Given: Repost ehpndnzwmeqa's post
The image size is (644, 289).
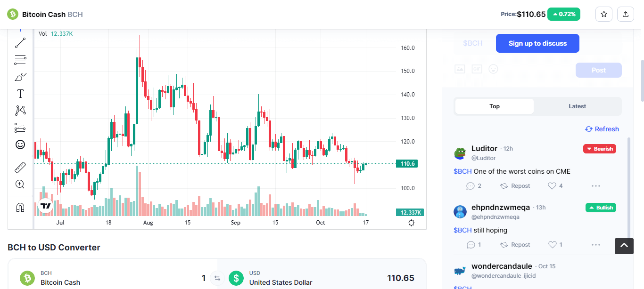Looking at the screenshot, I should (515, 245).
